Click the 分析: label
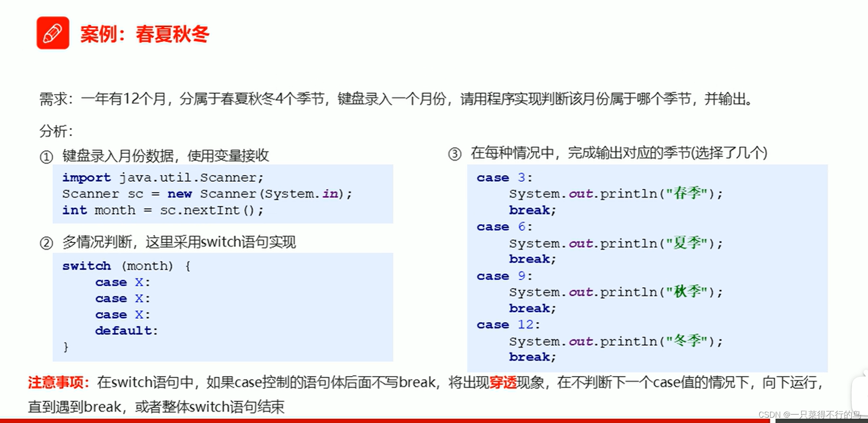 (56, 131)
